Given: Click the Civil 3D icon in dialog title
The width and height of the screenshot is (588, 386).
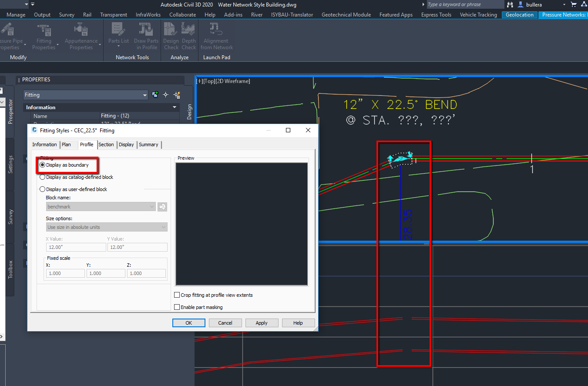Looking at the screenshot, I should point(34,130).
